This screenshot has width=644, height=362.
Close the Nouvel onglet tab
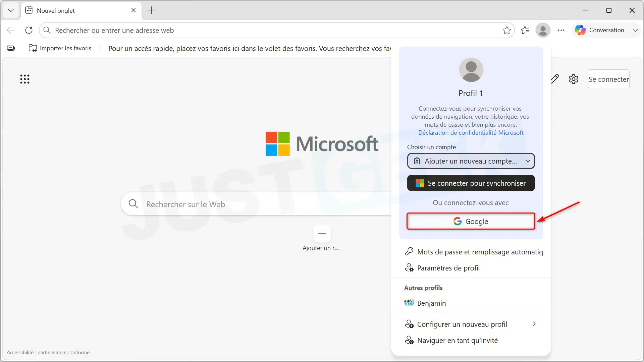tap(133, 10)
